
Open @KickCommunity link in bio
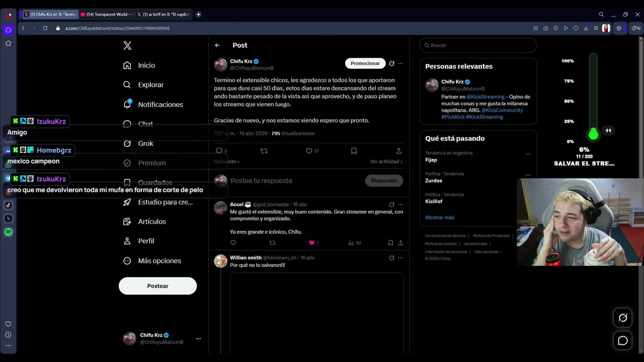[x=502, y=110]
